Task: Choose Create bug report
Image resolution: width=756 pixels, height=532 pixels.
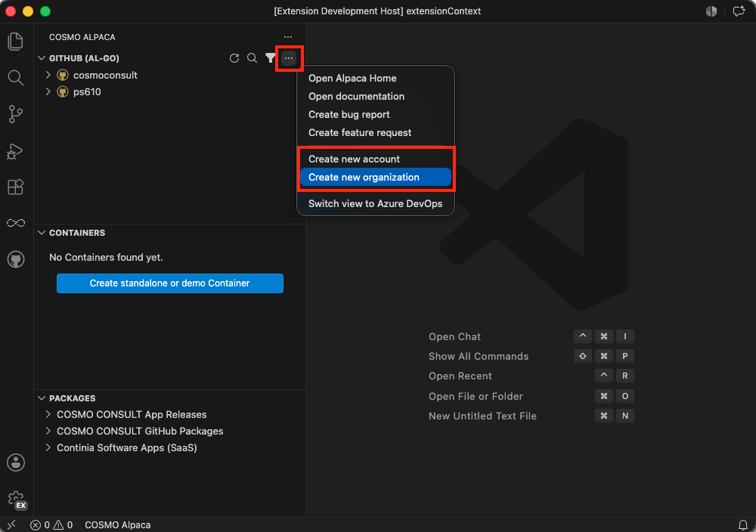Action: coord(376,115)
